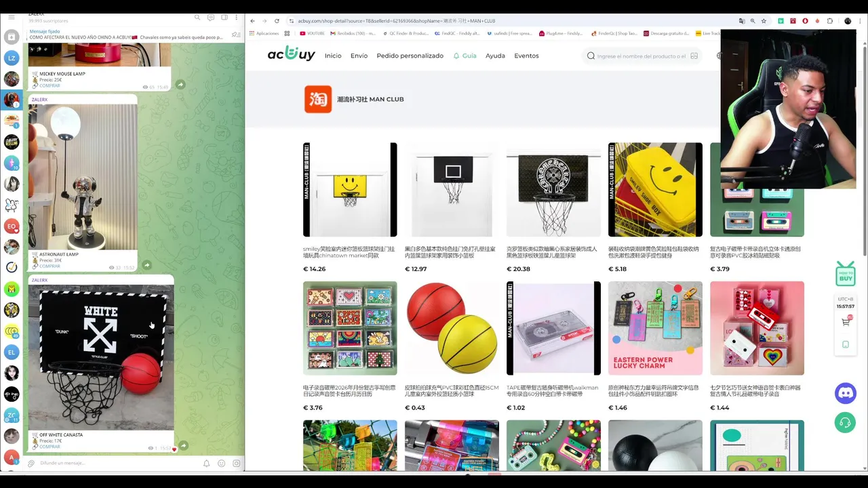Open the Astronaut Lamp photo
The image size is (868, 488).
(x=83, y=177)
